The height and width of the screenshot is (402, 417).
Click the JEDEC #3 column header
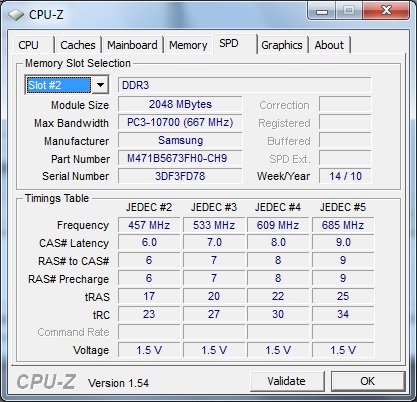214,207
